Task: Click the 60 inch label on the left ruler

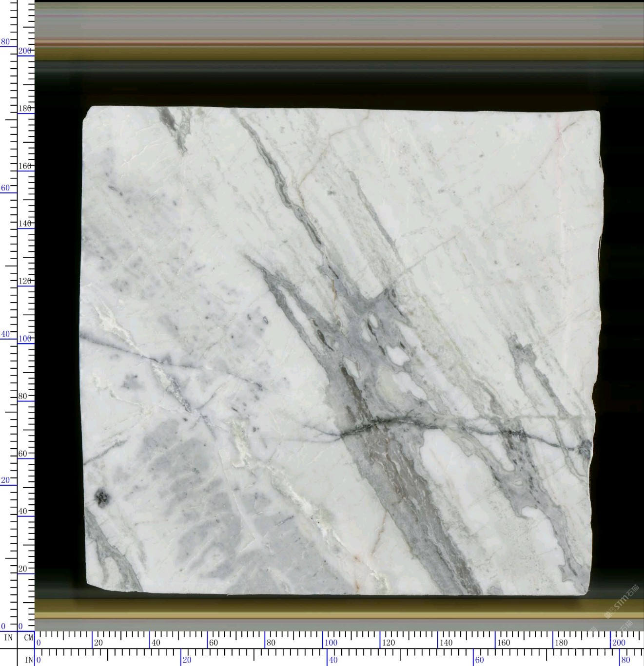Action: pyautogui.click(x=5, y=188)
